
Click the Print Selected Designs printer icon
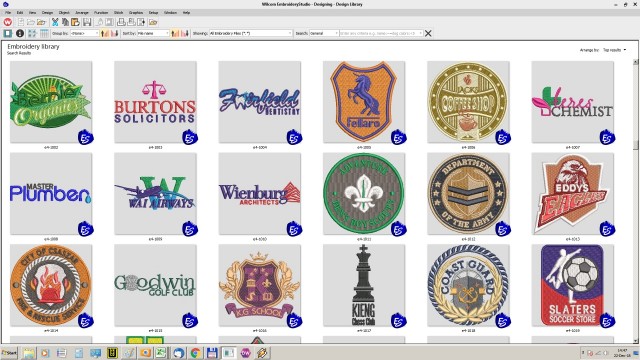(x=121, y=22)
